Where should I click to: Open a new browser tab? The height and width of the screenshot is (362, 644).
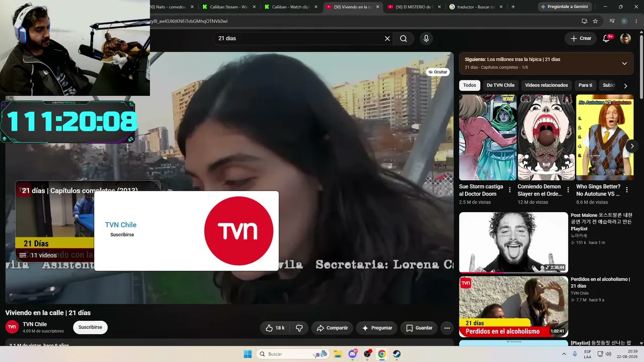click(513, 7)
